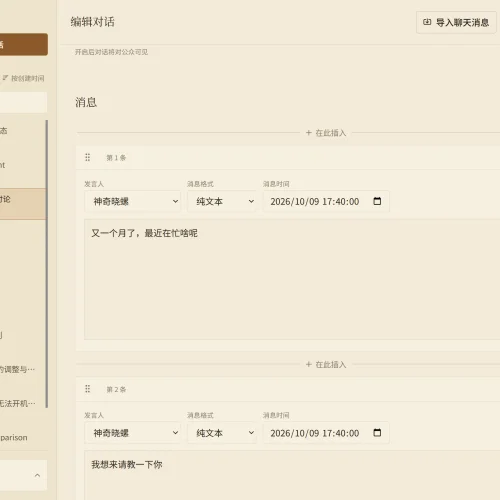
Task: Click the brown sidebar button at top
Action: coord(24,44)
